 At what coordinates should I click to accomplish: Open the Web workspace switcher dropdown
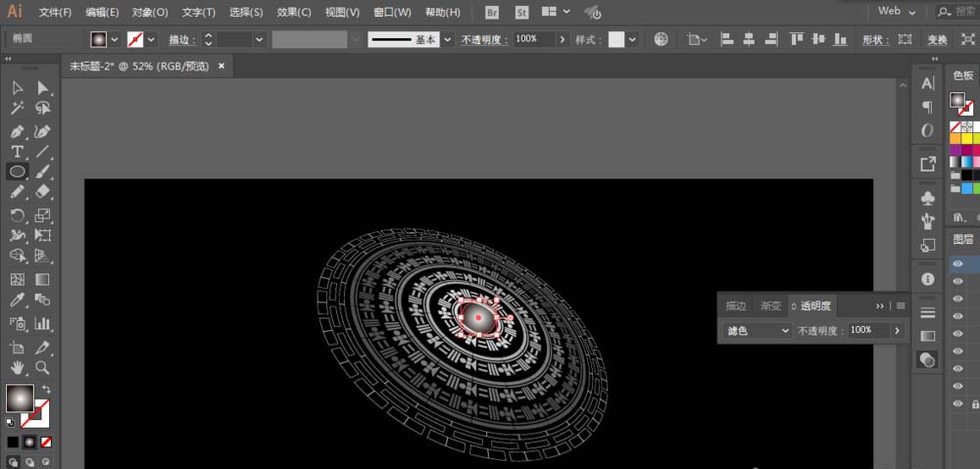(897, 11)
